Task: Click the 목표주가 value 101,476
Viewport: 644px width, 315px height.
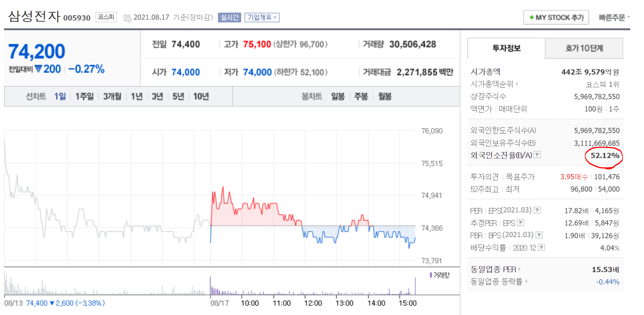Action: pos(607,177)
